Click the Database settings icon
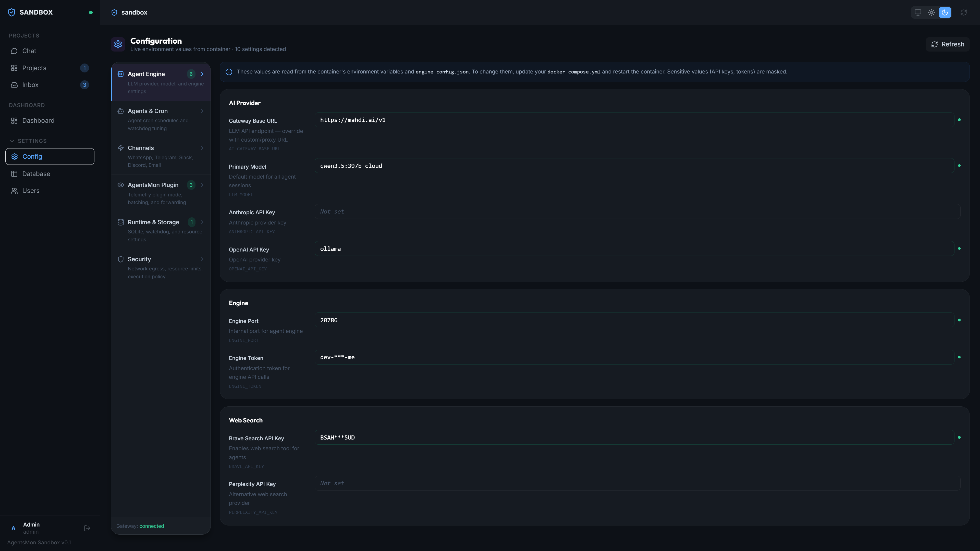 pyautogui.click(x=14, y=173)
